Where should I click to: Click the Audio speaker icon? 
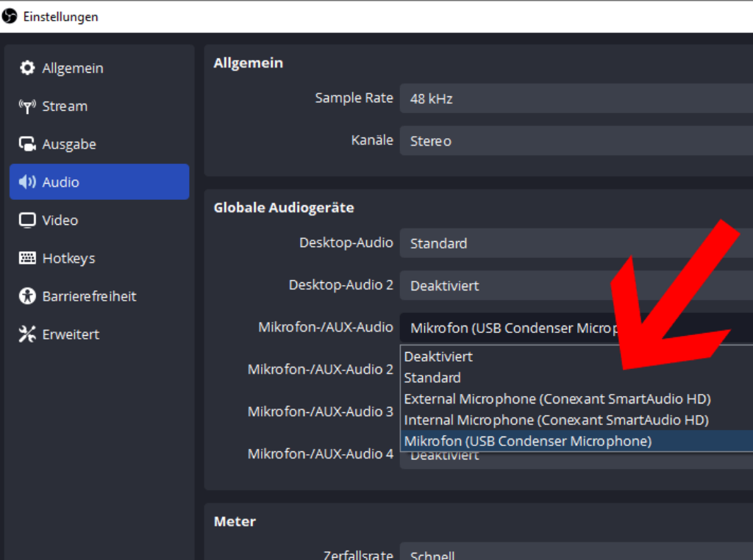pyautogui.click(x=27, y=182)
